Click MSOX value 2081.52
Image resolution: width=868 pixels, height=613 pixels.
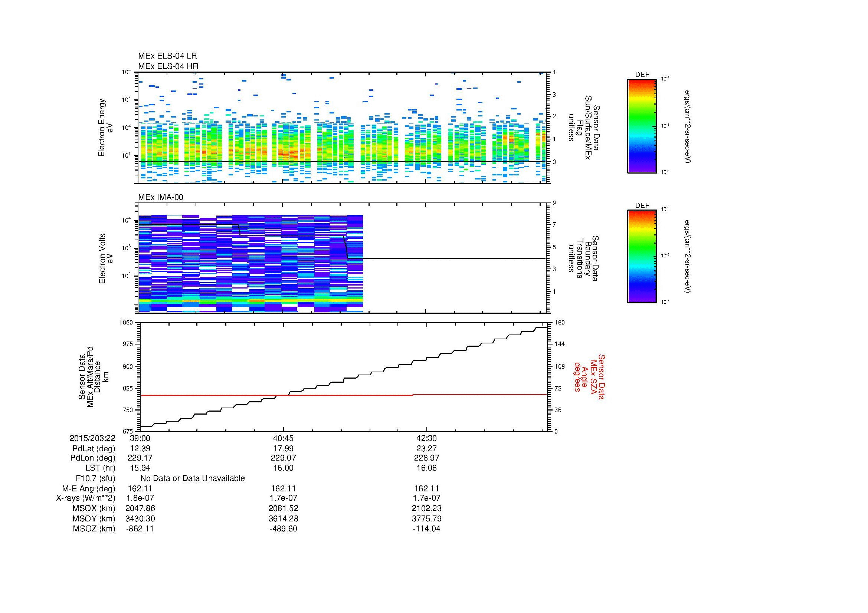point(283,508)
